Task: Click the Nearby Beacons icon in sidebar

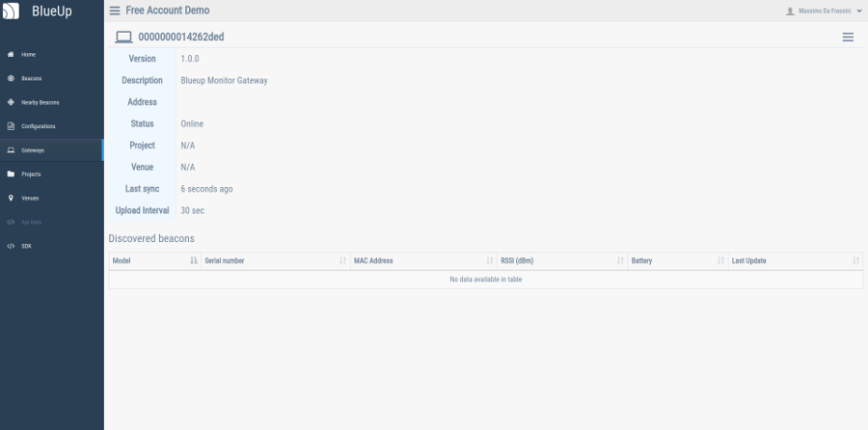Action: tap(11, 102)
